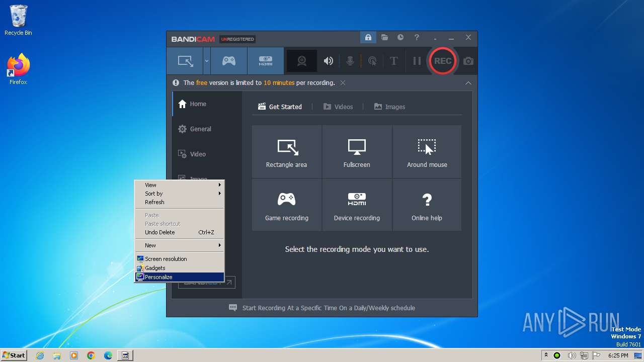Switch to Get Started tab
This screenshot has height=362, width=644.
[x=280, y=107]
